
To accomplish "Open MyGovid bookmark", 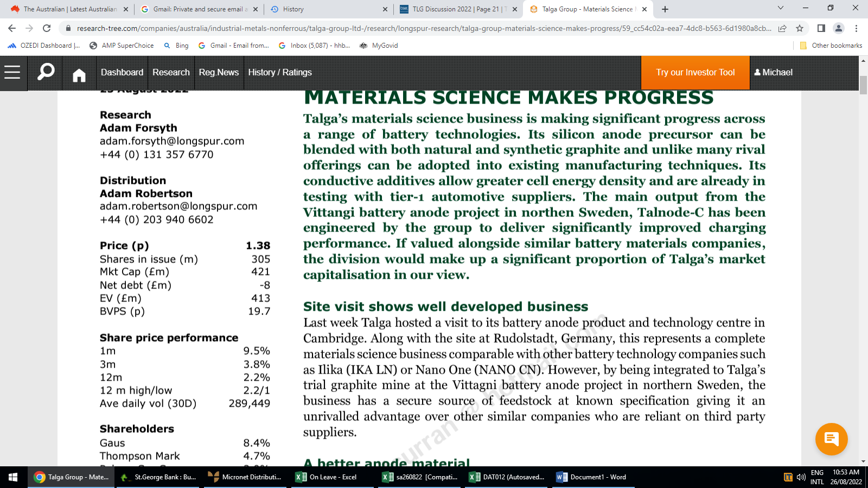I will click(x=379, y=46).
